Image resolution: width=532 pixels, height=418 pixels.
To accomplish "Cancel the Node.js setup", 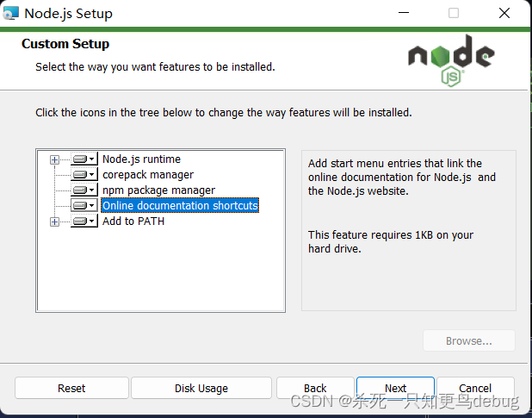I will point(475,388).
